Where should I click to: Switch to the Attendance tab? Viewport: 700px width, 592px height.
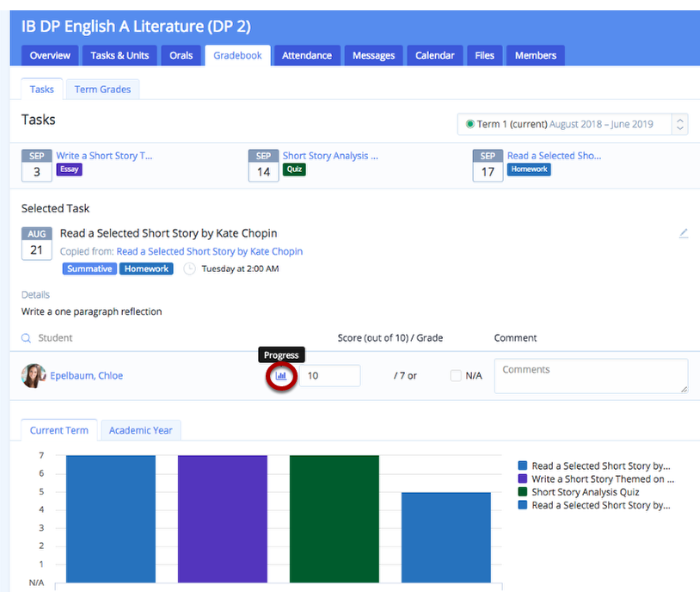(306, 54)
